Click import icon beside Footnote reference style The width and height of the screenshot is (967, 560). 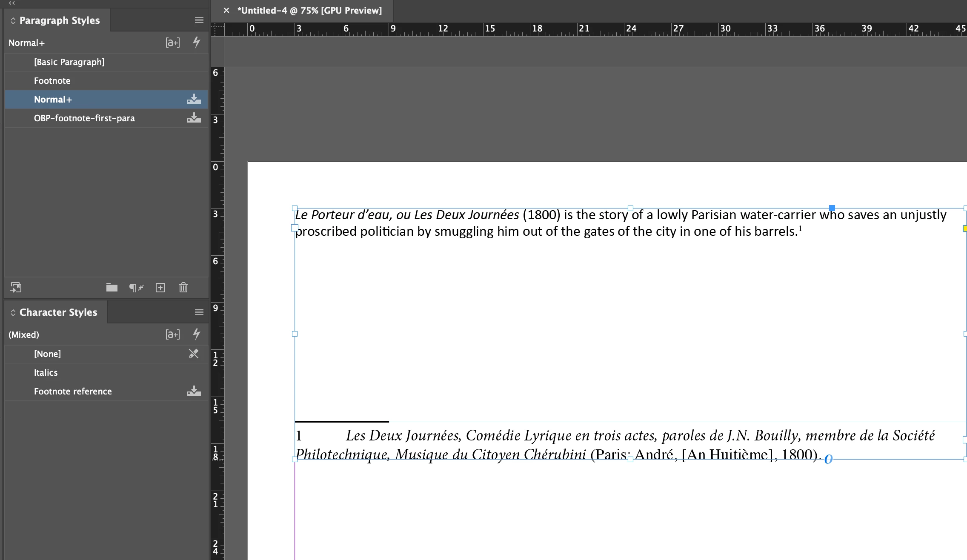pyautogui.click(x=194, y=391)
